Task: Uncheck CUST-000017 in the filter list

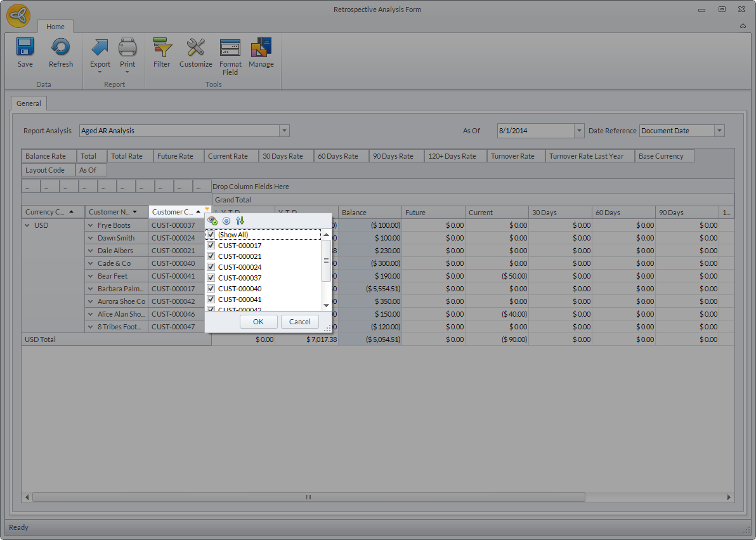Action: point(211,246)
